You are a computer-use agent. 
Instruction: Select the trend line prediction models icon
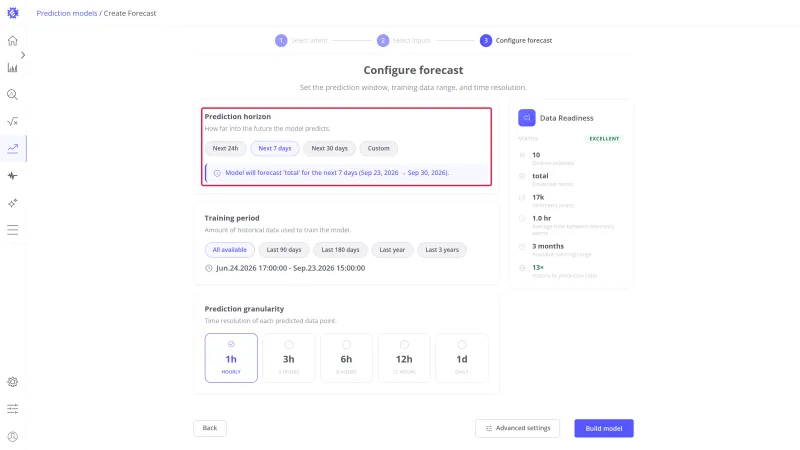click(13, 148)
